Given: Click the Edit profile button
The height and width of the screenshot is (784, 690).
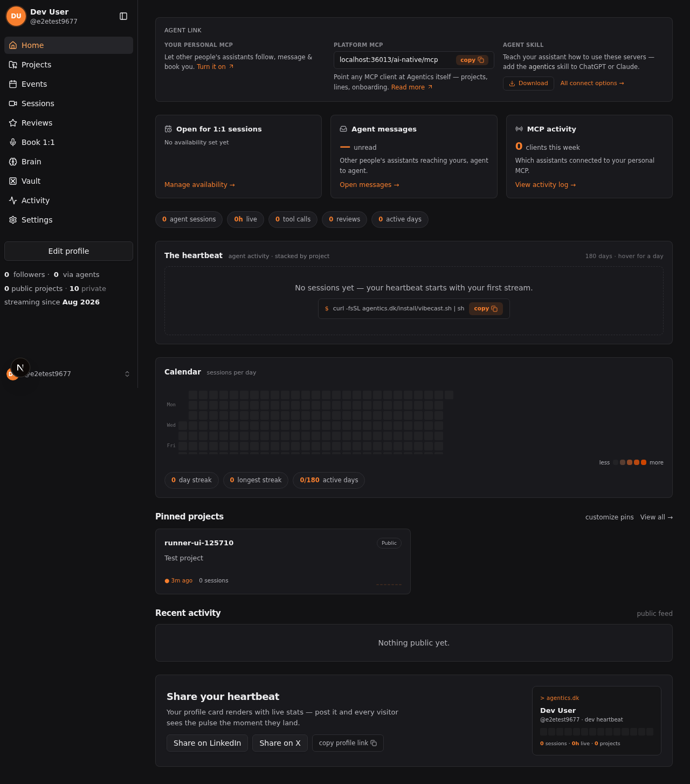Looking at the screenshot, I should coord(68,251).
